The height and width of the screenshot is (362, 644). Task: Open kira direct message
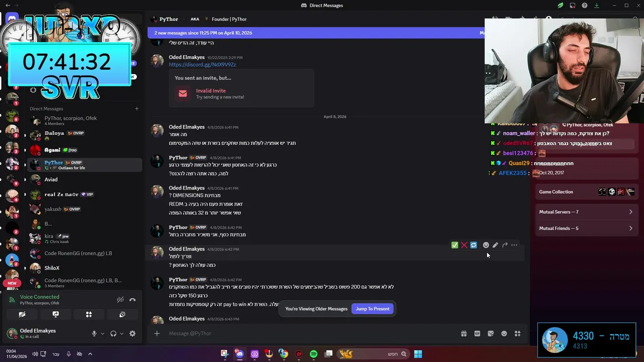(85, 238)
